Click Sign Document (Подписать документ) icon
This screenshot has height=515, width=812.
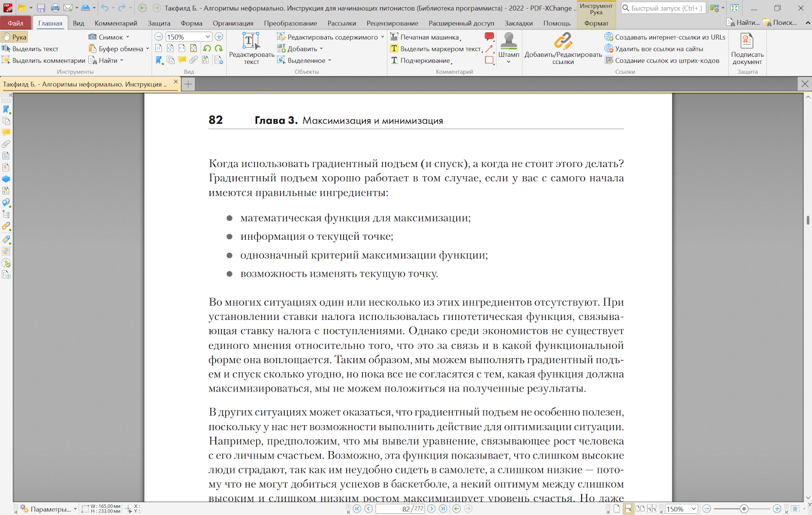pyautogui.click(x=747, y=48)
